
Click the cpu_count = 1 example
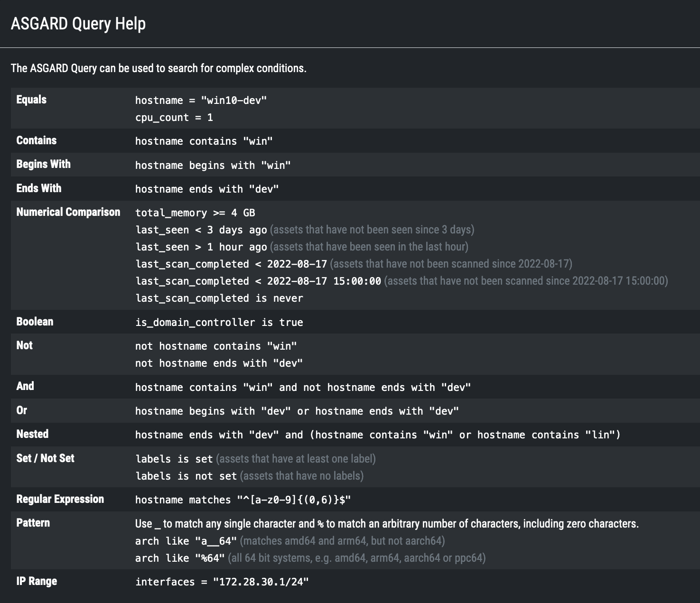174,118
